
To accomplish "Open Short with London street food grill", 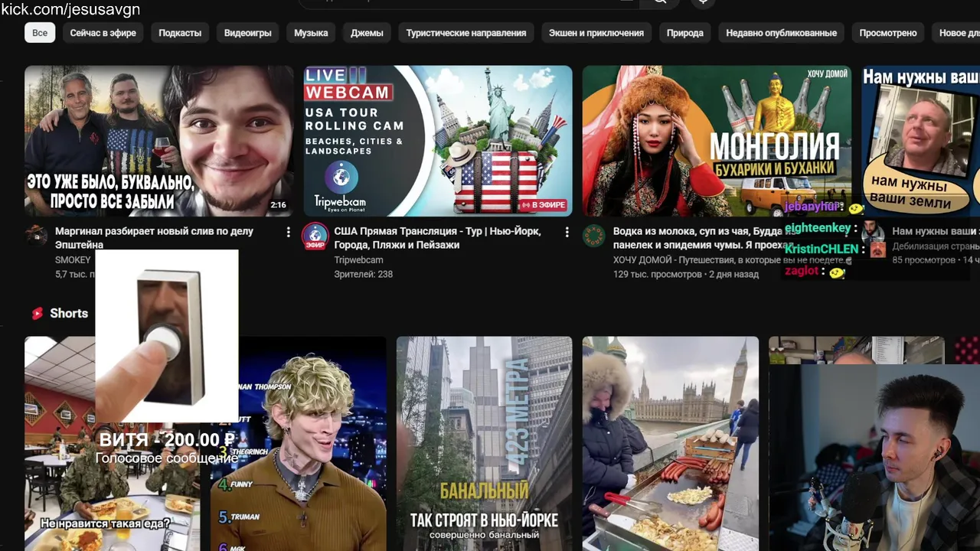I will [671, 444].
